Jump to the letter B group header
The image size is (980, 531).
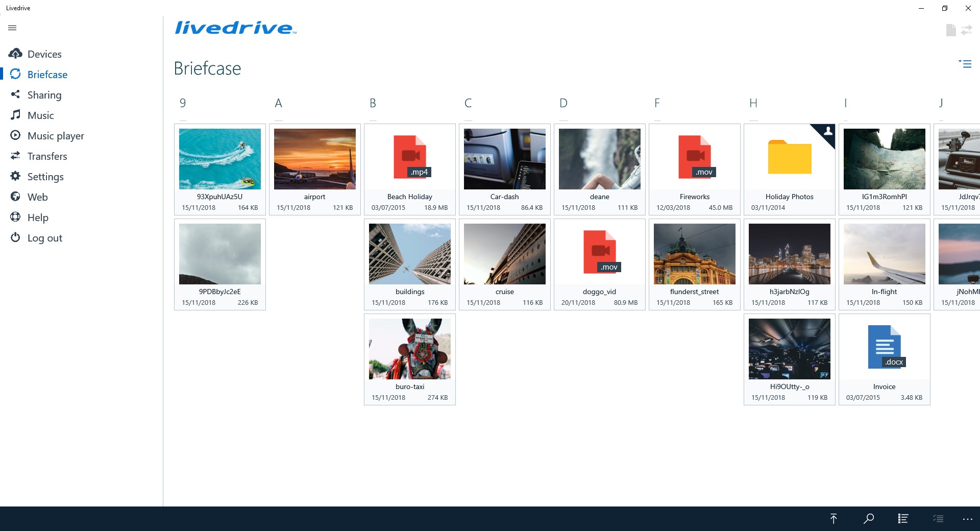pyautogui.click(x=373, y=103)
